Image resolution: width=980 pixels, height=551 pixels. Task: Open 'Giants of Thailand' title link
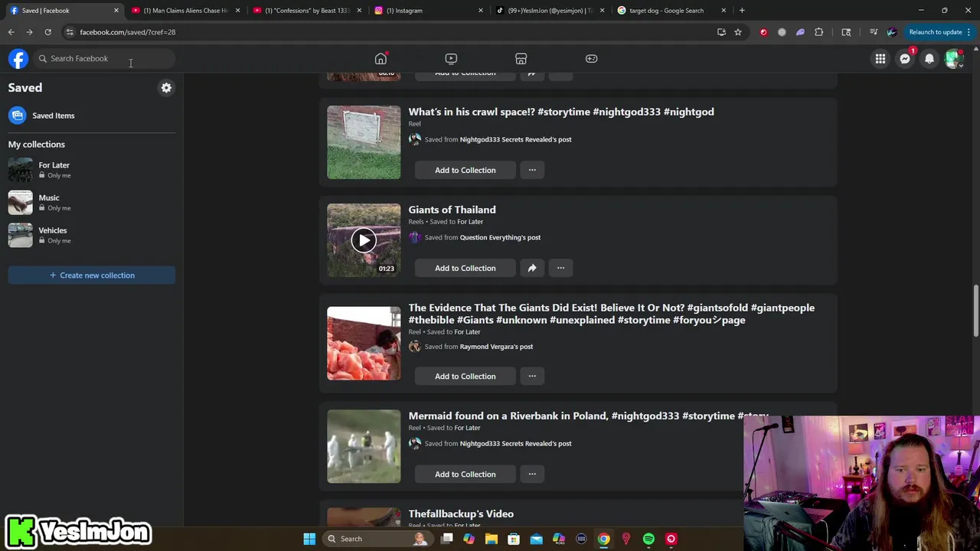[452, 210]
